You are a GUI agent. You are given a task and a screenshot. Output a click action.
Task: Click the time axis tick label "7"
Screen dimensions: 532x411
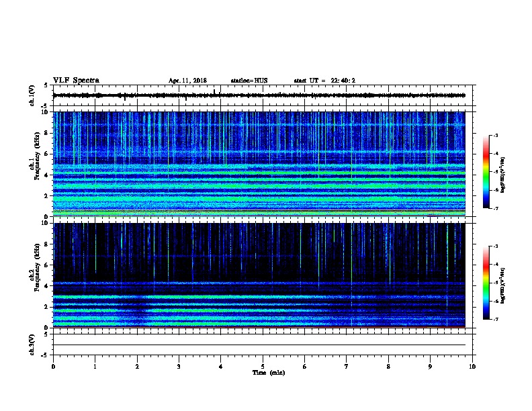click(347, 367)
